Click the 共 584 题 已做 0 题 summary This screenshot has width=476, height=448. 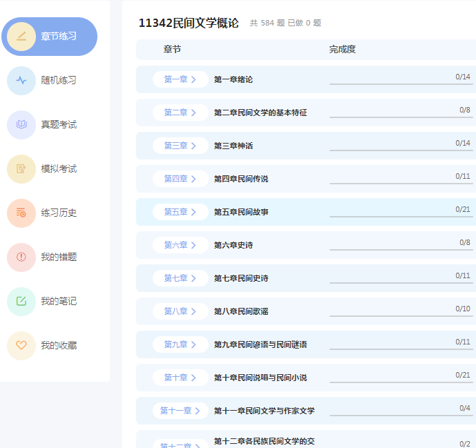pos(285,23)
